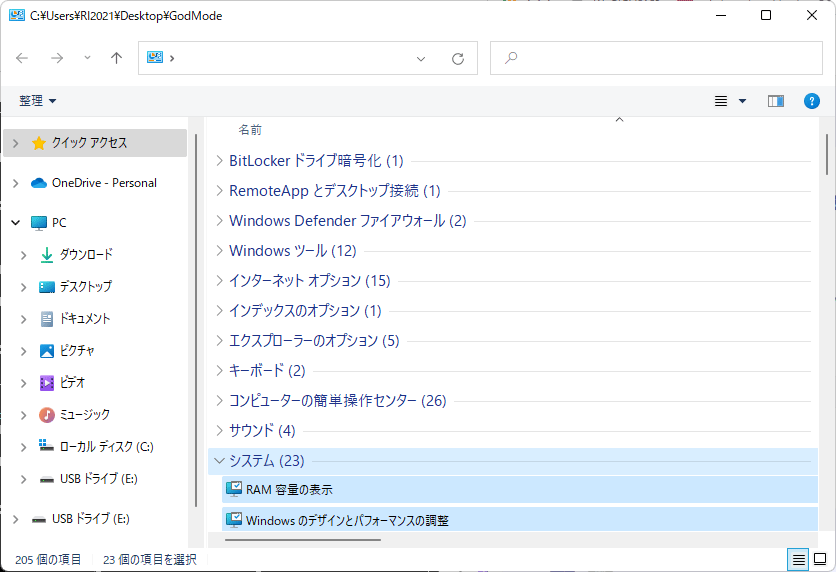Select ローカル ディスク (C:) in sidebar
This screenshot has height=572, width=836.
tap(107, 447)
